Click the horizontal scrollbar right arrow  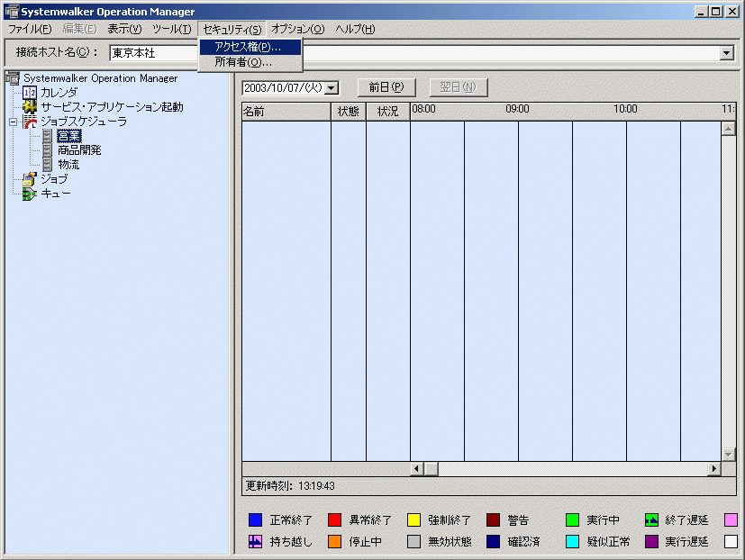click(x=714, y=469)
